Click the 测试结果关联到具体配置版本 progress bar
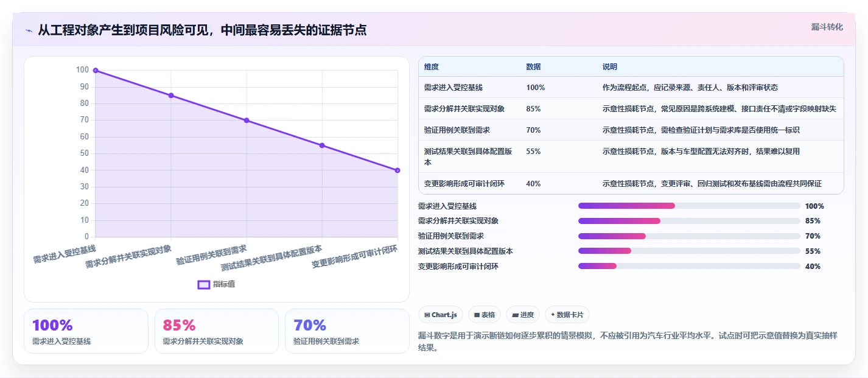868x378 pixels. pyautogui.click(x=689, y=251)
